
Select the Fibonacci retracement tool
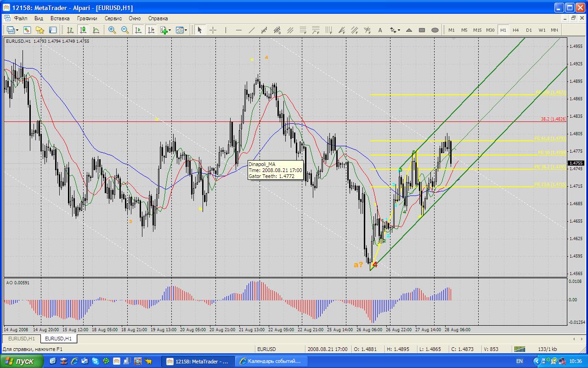tap(303, 30)
